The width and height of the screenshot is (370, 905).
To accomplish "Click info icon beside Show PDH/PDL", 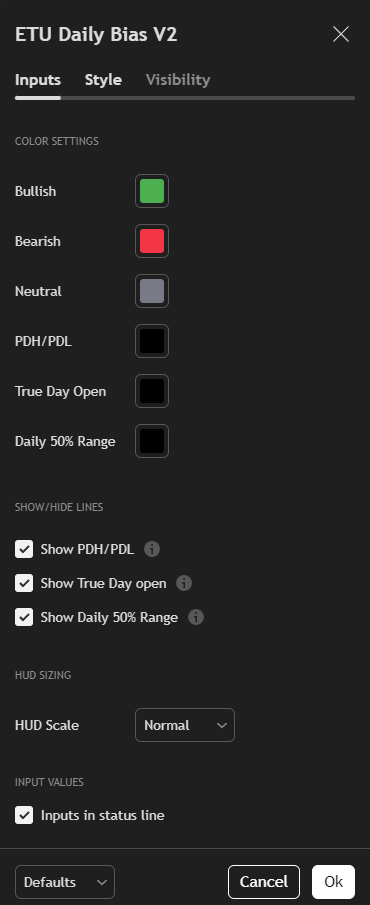I will pos(152,549).
